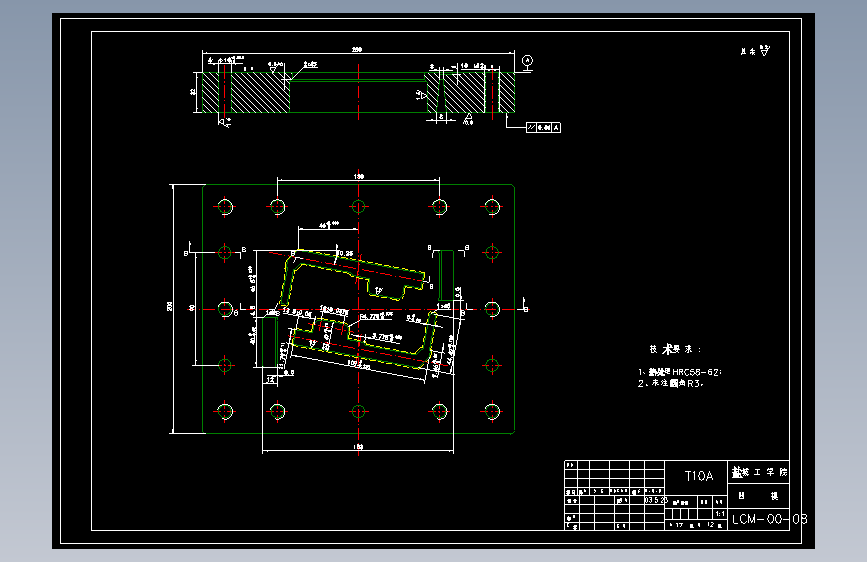Select the left rectangular slot in plan view
The height and width of the screenshot is (562, 867).
point(269,342)
